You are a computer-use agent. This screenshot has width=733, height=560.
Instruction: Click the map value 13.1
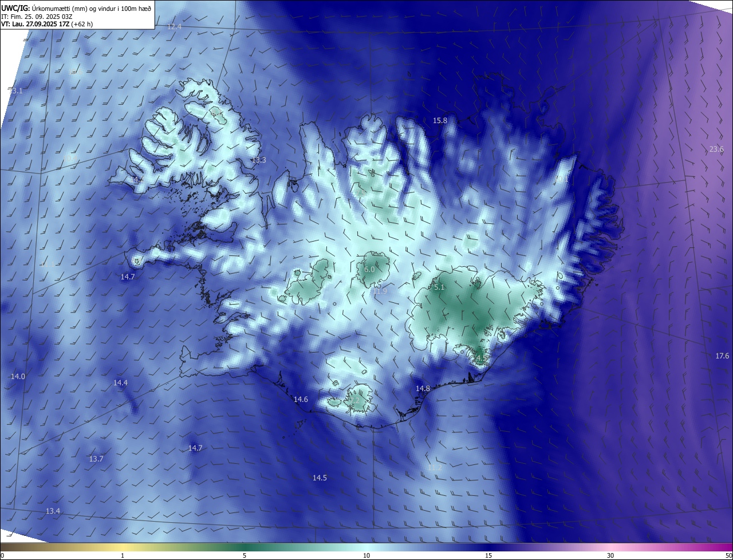point(16,91)
